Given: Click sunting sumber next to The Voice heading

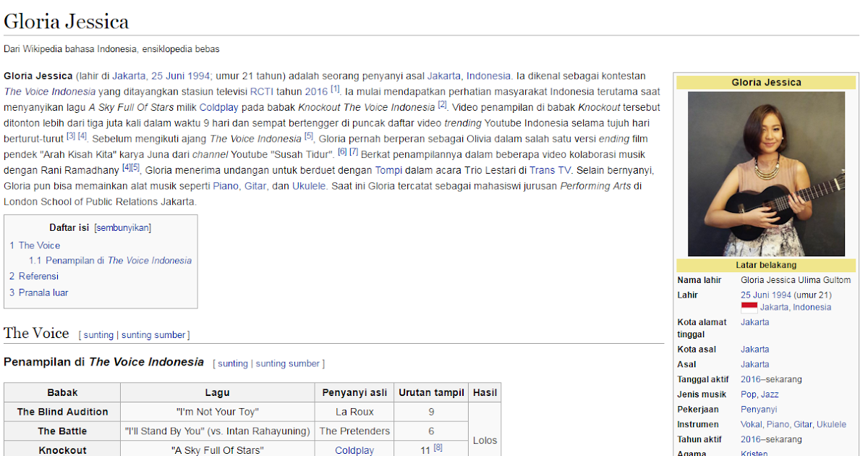Looking at the screenshot, I should [153, 335].
